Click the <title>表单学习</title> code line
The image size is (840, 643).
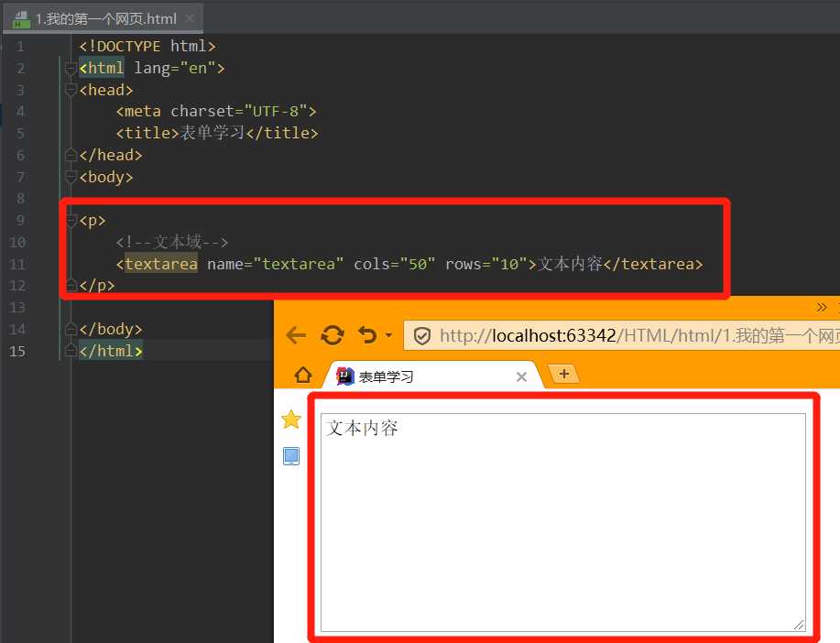[217, 133]
